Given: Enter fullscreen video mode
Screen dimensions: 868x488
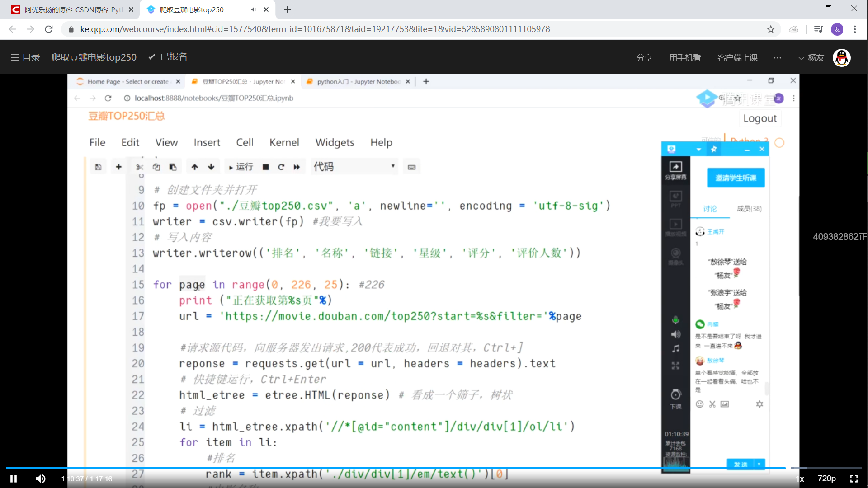Looking at the screenshot, I should tap(854, 479).
